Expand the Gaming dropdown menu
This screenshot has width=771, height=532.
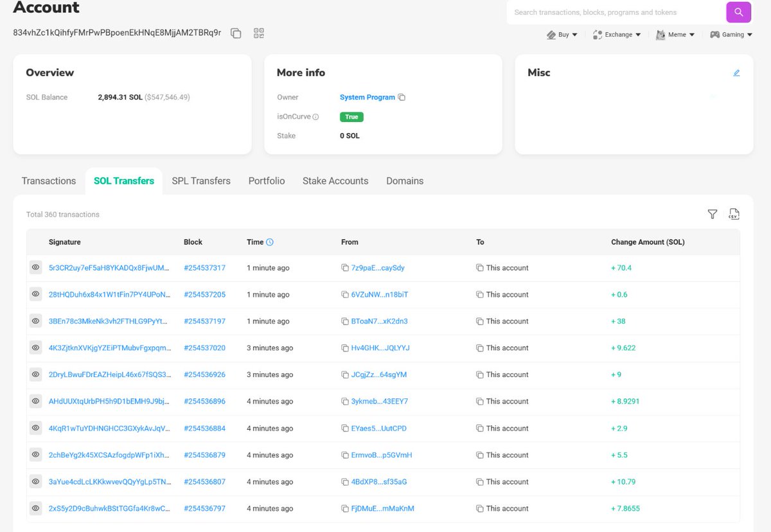(x=731, y=35)
